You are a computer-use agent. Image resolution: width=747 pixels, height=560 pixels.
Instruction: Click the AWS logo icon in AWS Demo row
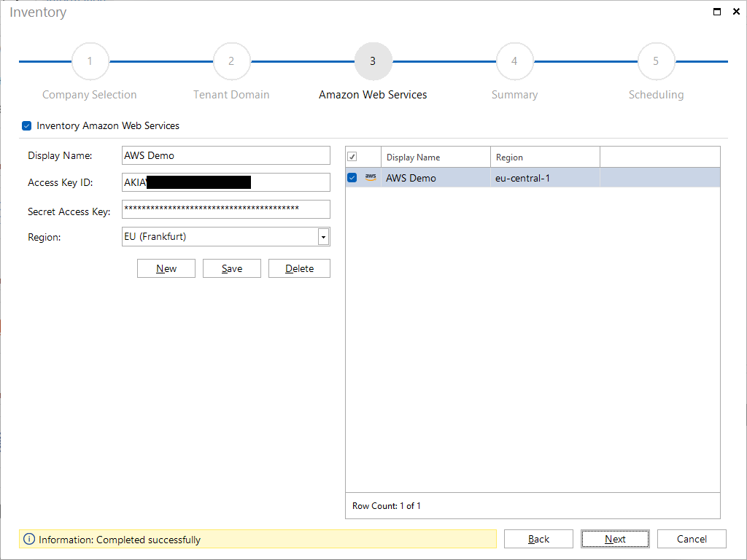point(371,178)
